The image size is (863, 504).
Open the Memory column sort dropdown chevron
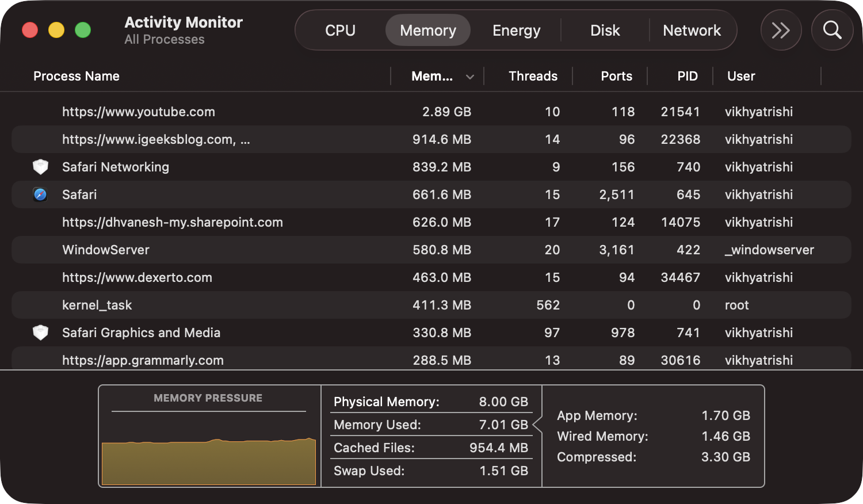click(469, 76)
